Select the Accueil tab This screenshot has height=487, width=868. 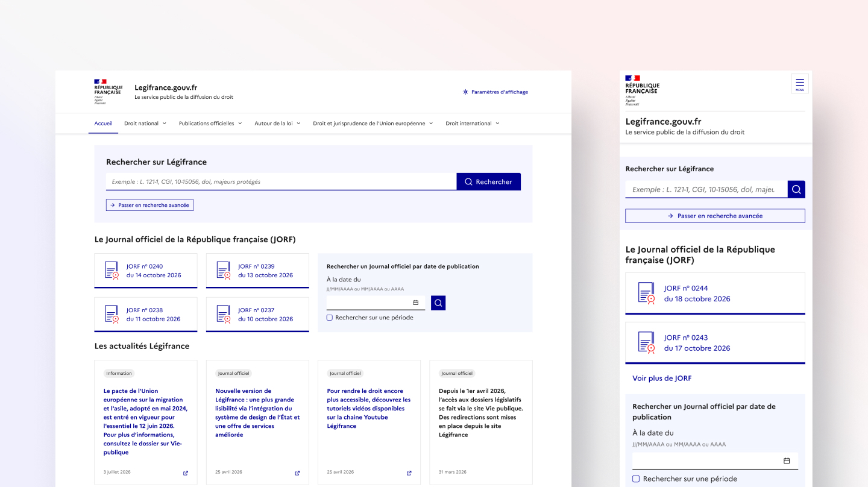pos(103,123)
